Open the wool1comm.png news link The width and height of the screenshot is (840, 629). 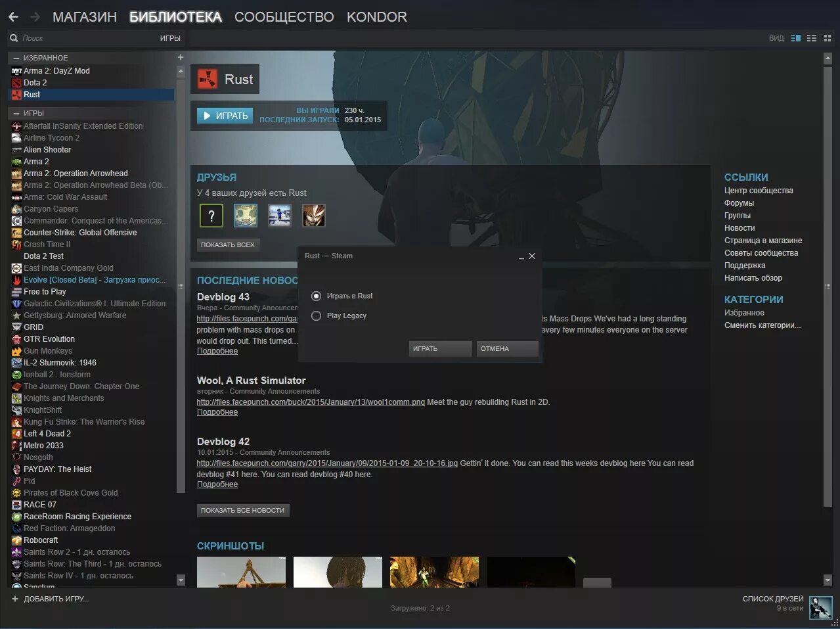311,402
